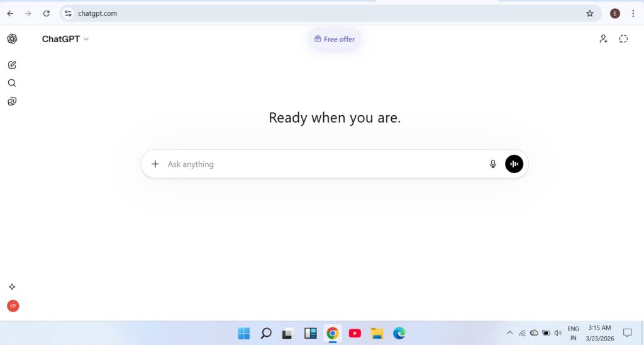Open the images library icon in the sidebar

coord(12,101)
